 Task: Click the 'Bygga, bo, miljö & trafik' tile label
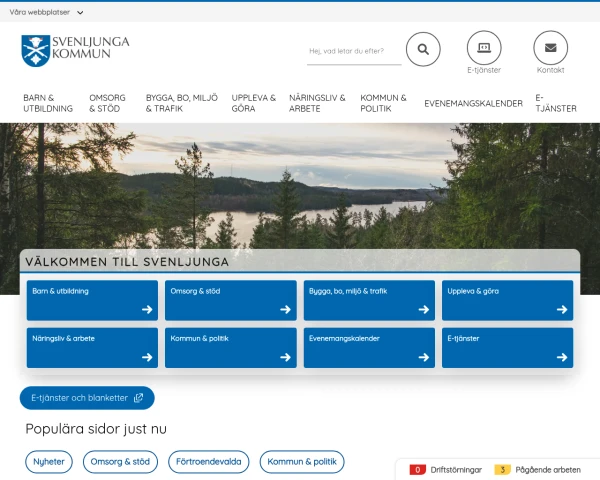[348, 291]
